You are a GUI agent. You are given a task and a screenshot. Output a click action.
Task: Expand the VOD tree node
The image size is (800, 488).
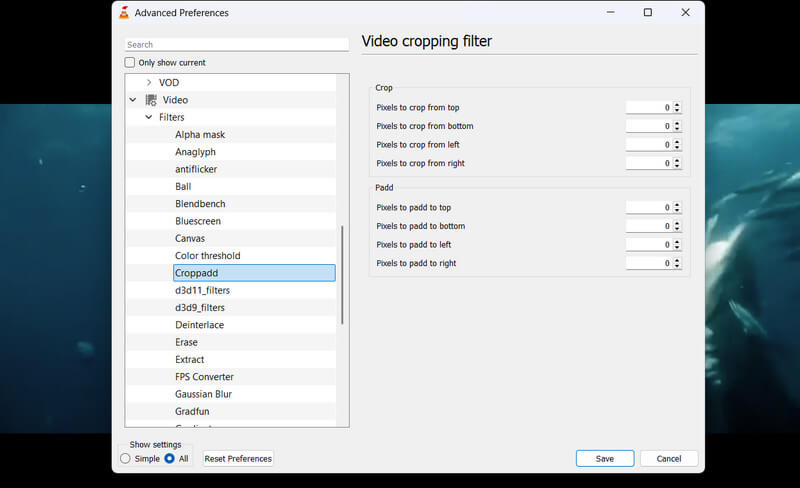(x=149, y=83)
